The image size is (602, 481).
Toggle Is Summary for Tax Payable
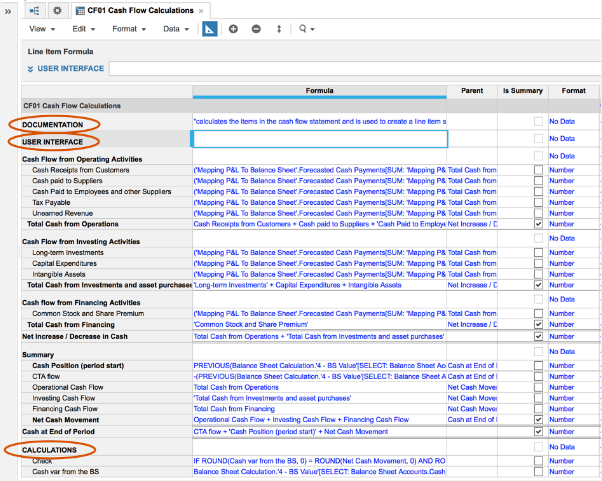point(538,202)
